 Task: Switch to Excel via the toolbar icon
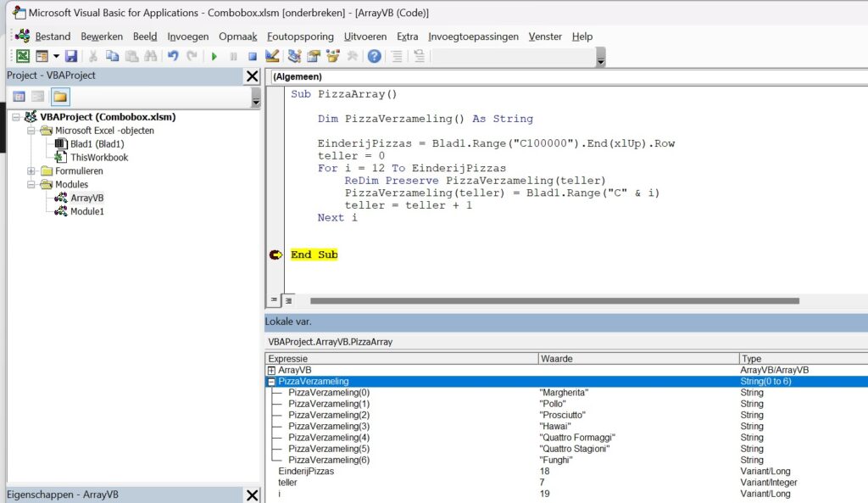click(22, 56)
